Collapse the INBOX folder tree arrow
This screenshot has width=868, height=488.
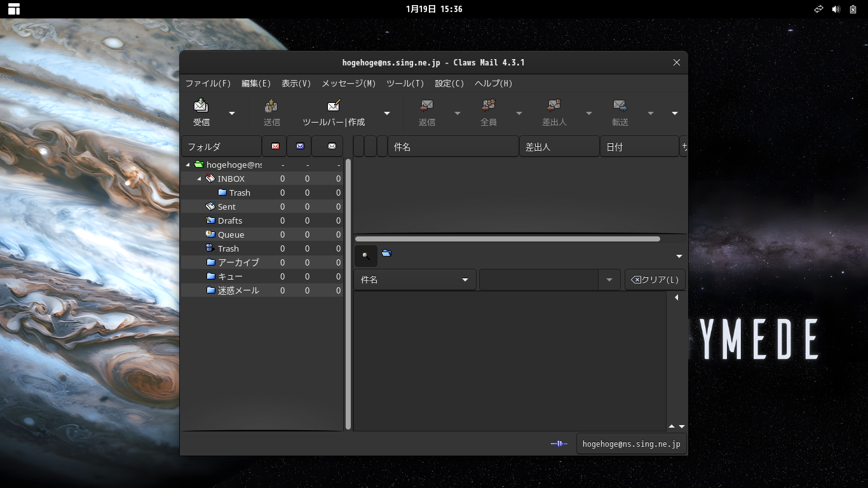(x=199, y=179)
